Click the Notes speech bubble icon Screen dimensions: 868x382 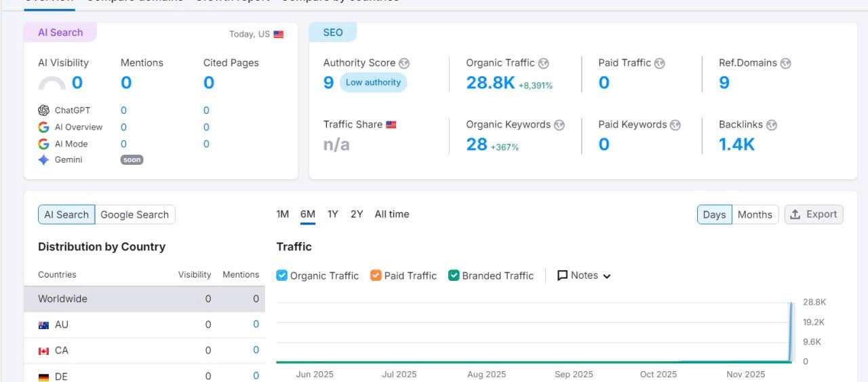(562, 275)
